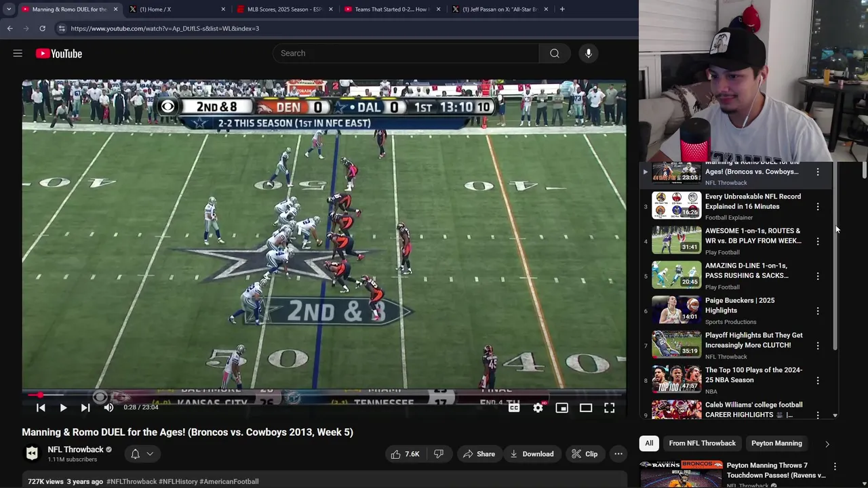Viewport: 868px width, 488px height.
Task: Toggle notification bell for NFL Throwback
Action: click(135, 454)
